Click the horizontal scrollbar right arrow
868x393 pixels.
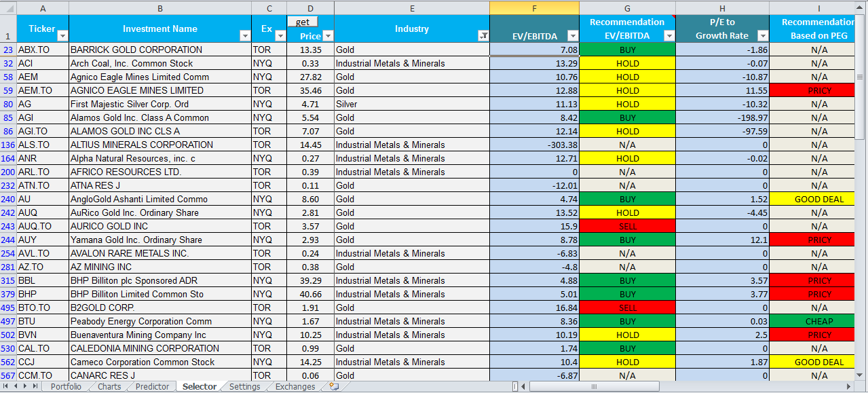(848, 387)
